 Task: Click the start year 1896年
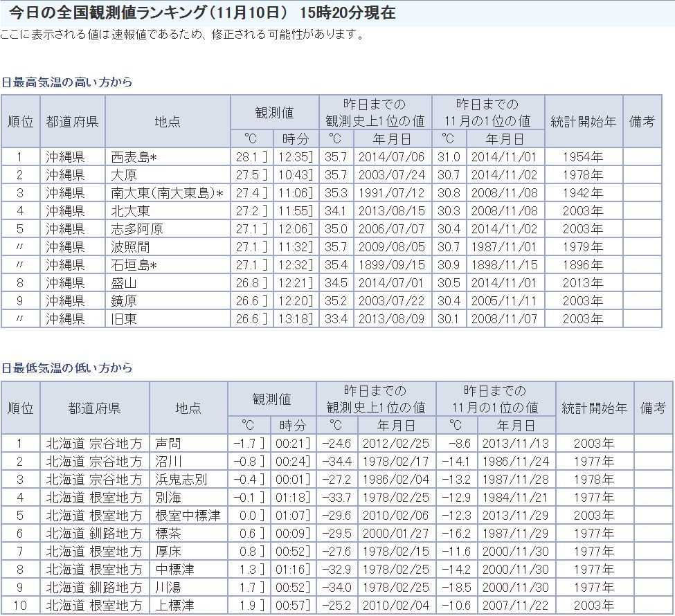(583, 265)
